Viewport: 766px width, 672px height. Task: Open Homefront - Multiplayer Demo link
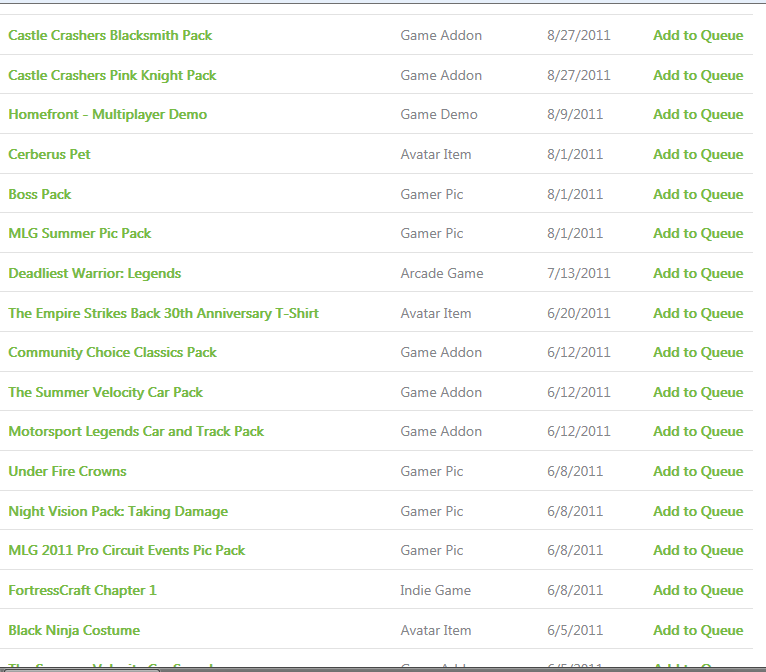coord(107,115)
